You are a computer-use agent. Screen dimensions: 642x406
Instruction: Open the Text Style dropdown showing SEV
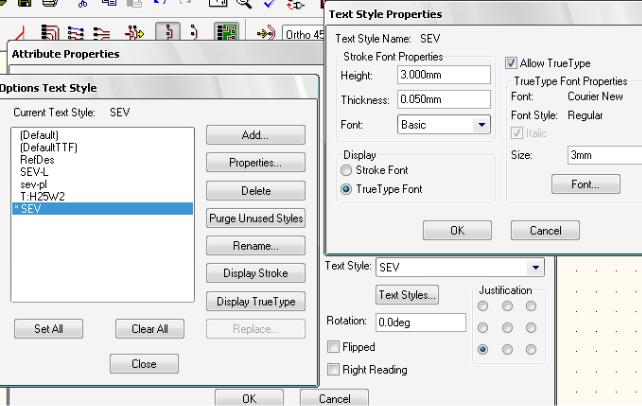460,267
